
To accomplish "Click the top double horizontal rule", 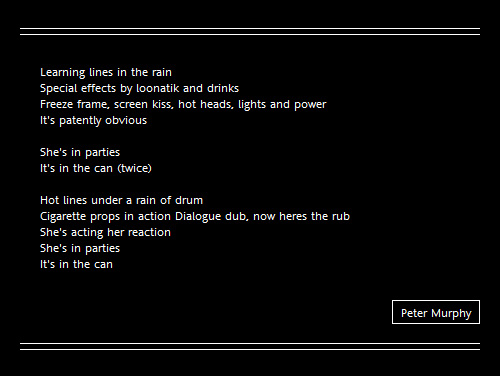I will [250, 31].
